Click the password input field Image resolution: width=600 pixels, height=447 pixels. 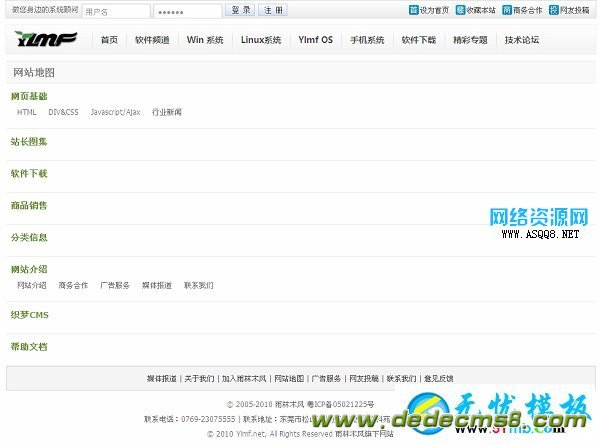(x=188, y=11)
